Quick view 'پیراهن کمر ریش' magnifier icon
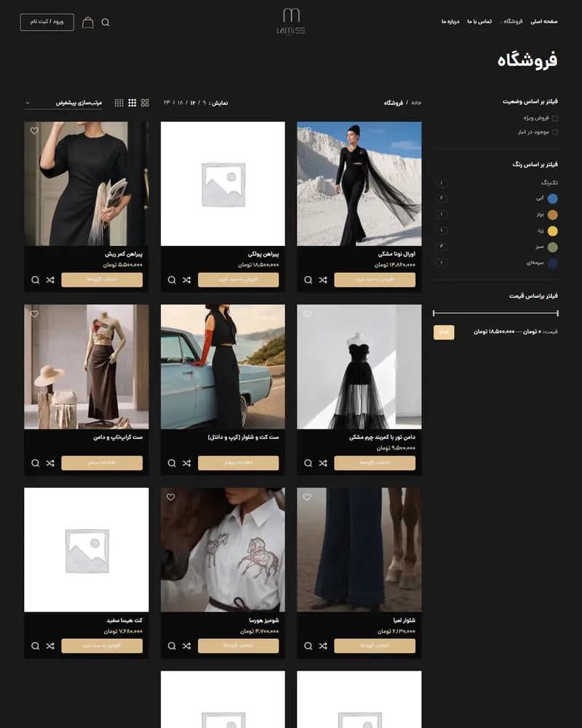Viewport: 582px width, 728px height. point(35,280)
